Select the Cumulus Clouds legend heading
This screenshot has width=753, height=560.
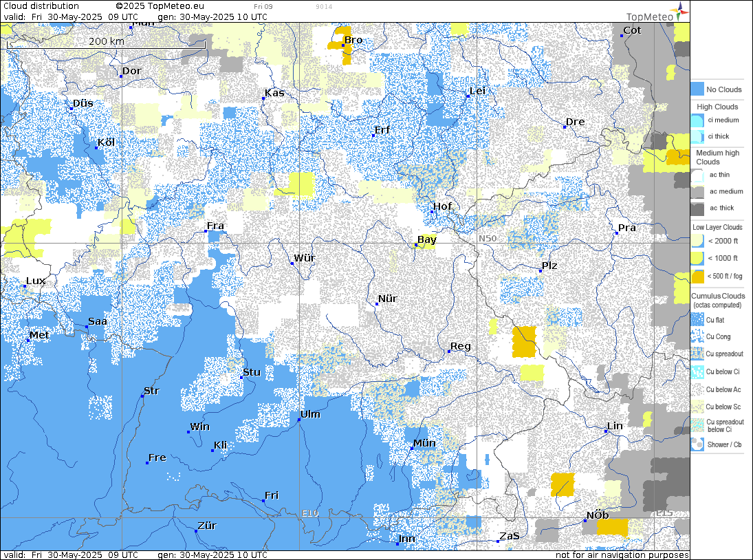point(718,296)
